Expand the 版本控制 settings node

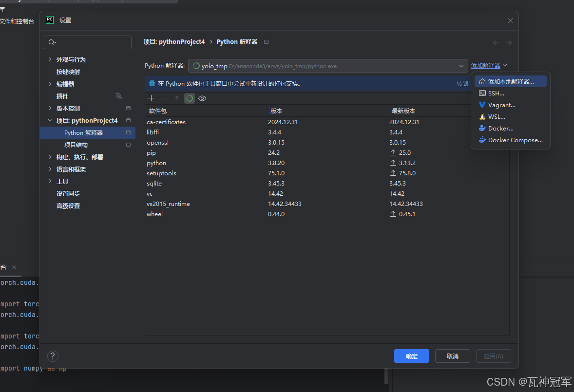tap(50, 108)
